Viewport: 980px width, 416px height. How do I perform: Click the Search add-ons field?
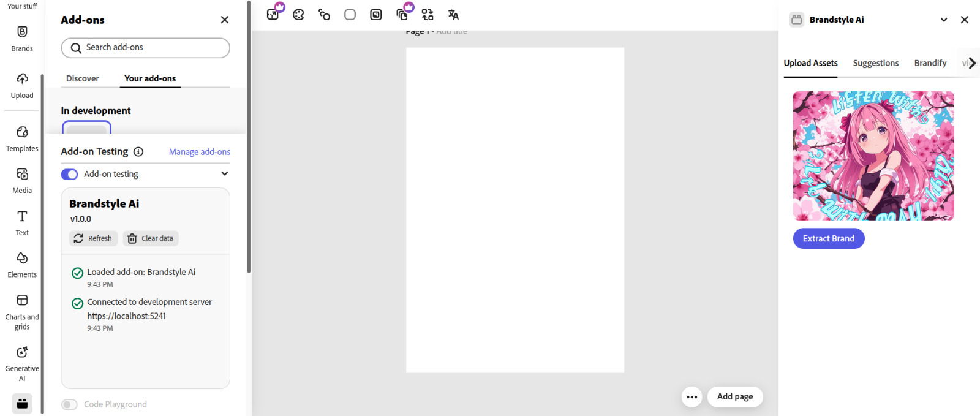(146, 48)
